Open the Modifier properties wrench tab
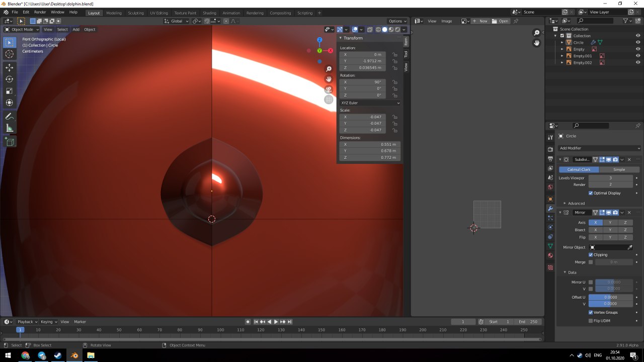The height and width of the screenshot is (362, 644). click(x=550, y=208)
